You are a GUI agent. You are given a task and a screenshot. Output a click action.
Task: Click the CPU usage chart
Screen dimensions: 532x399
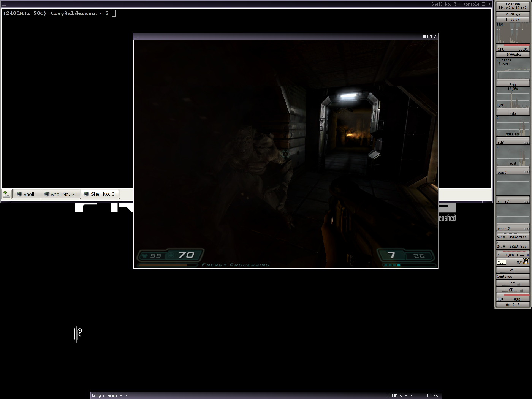(x=513, y=33)
